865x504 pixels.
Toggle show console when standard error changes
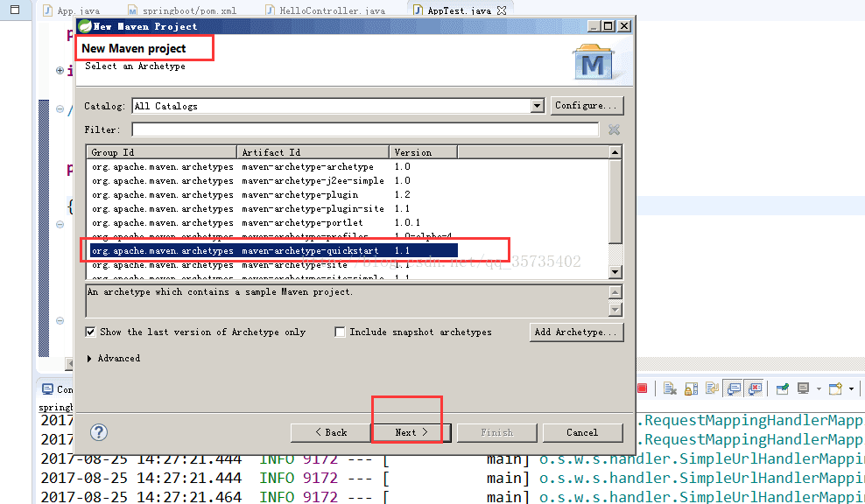tap(754, 388)
